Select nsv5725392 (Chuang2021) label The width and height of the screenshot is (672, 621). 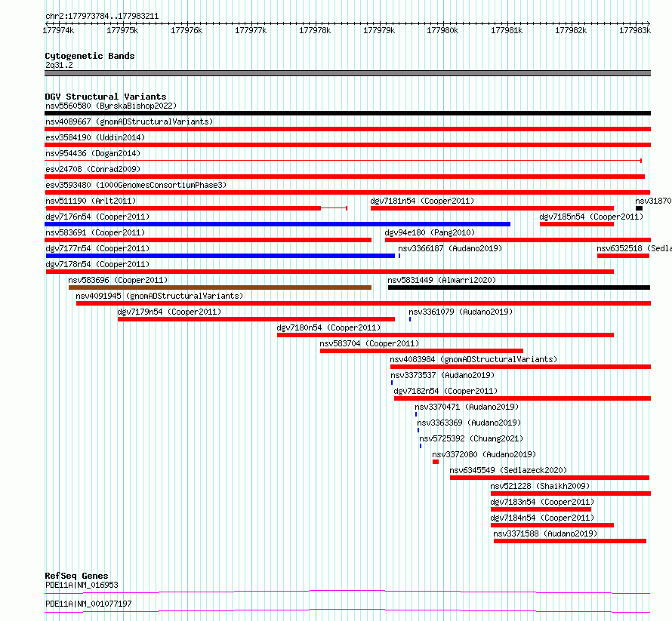click(x=471, y=438)
